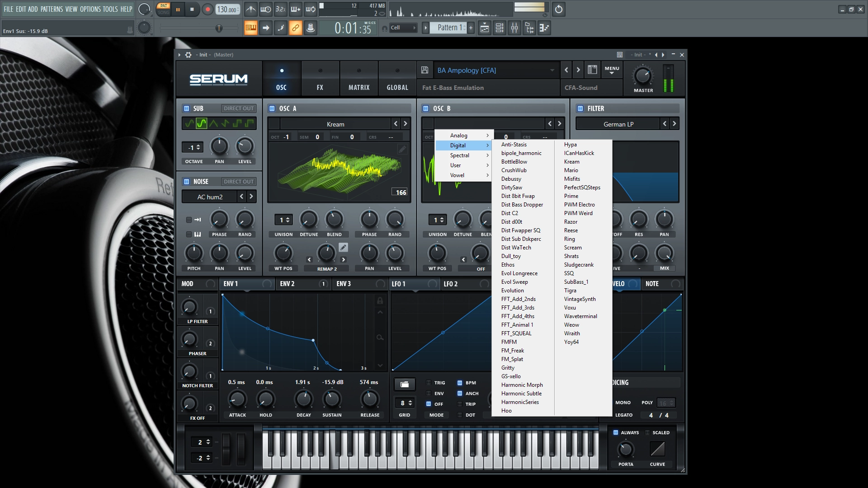This screenshot has height=488, width=868.
Task: Toggle the countdown before recording icon
Action: point(281,9)
